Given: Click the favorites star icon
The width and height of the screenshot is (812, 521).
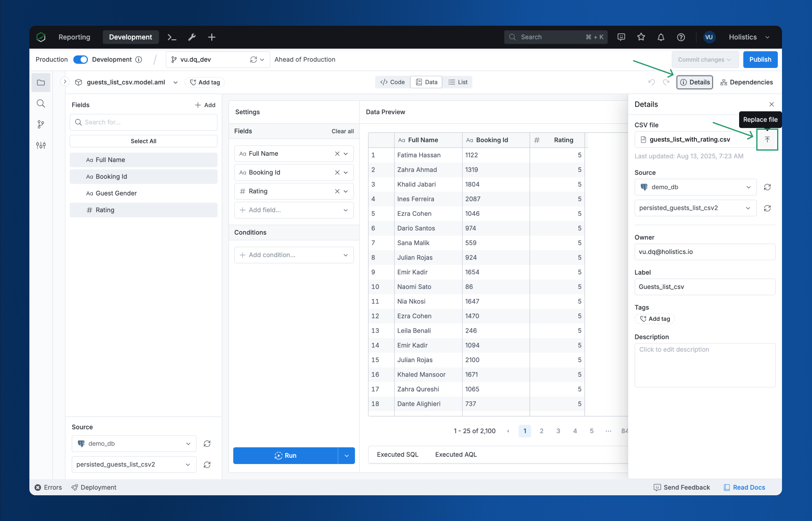Looking at the screenshot, I should (641, 37).
